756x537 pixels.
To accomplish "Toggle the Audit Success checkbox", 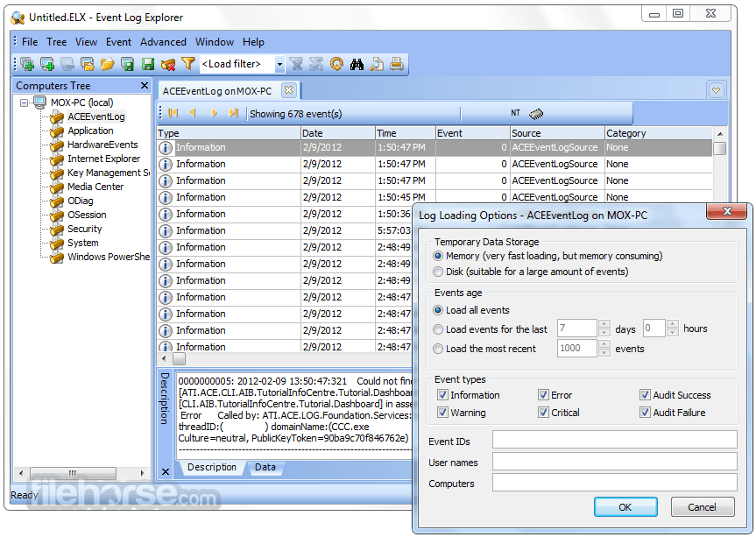I will click(645, 395).
